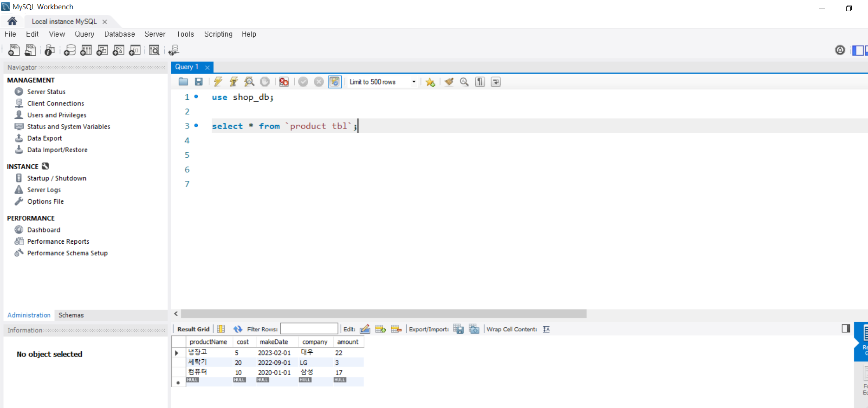Click the create new table icon

(86, 50)
